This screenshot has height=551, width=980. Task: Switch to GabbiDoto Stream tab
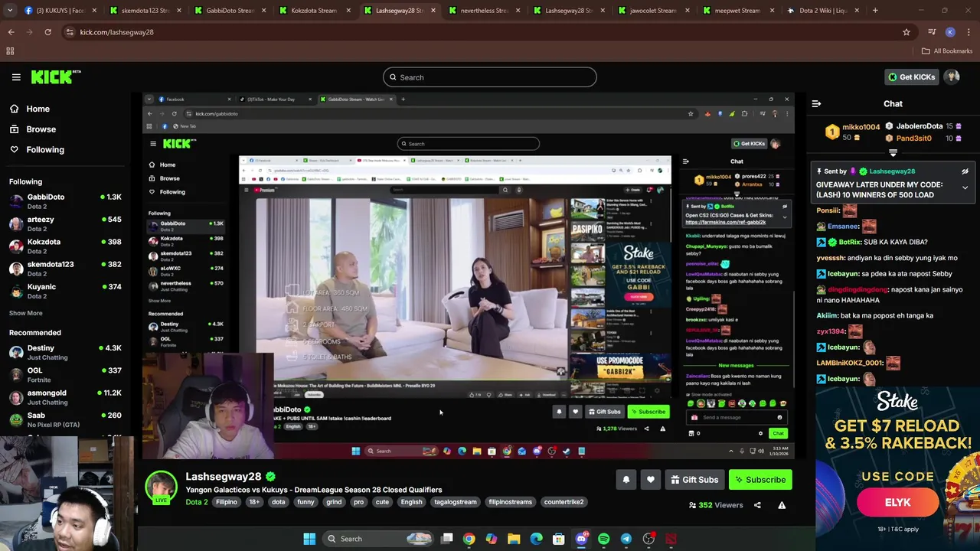(230, 11)
